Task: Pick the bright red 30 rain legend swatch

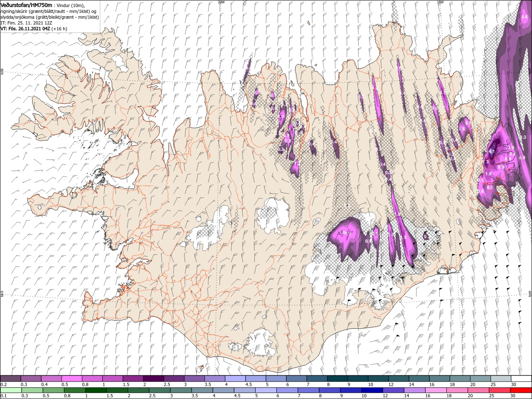Action: click(x=520, y=390)
